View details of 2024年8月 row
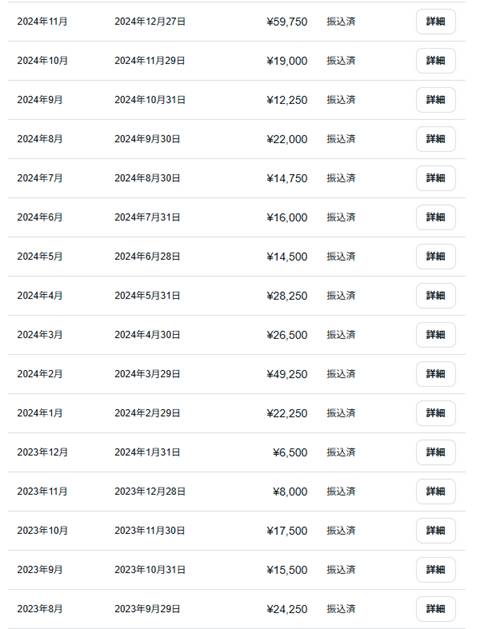The height and width of the screenshot is (629, 484). click(x=435, y=139)
